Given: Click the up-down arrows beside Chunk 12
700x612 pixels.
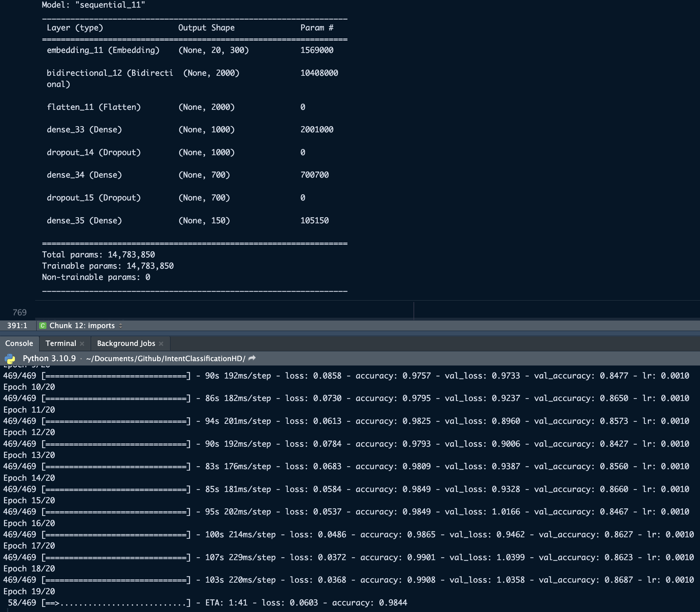Looking at the screenshot, I should (121, 326).
